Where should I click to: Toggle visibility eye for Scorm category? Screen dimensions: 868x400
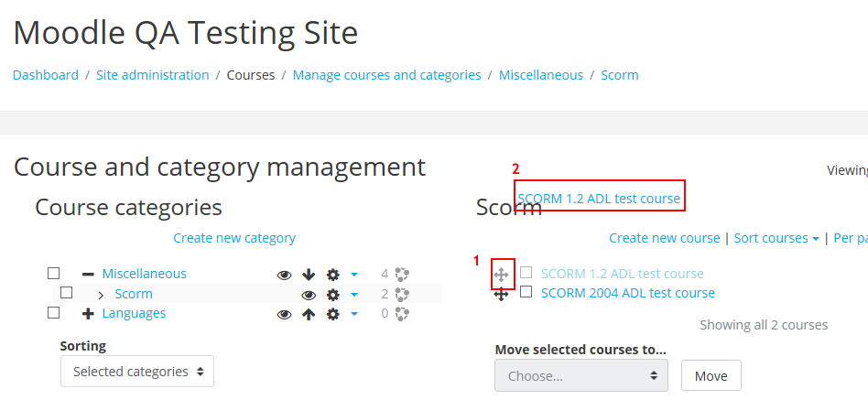pyautogui.click(x=309, y=295)
